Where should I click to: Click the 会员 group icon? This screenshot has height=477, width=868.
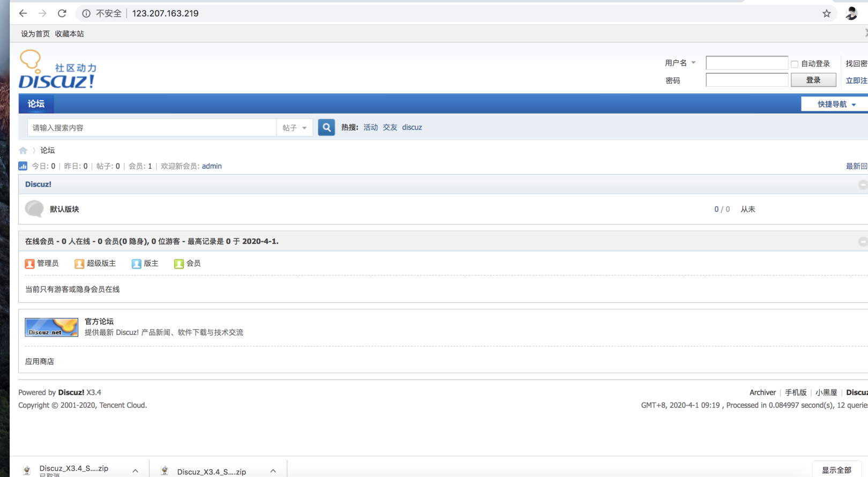pos(179,264)
